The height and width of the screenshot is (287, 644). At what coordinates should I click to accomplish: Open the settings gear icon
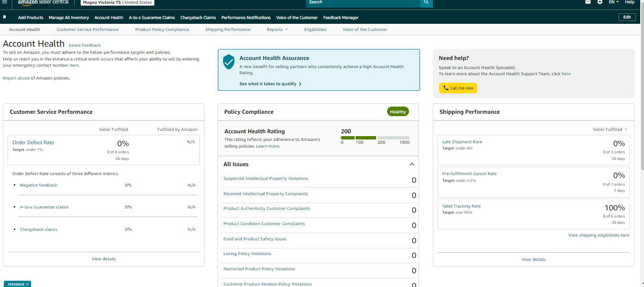point(600,2)
